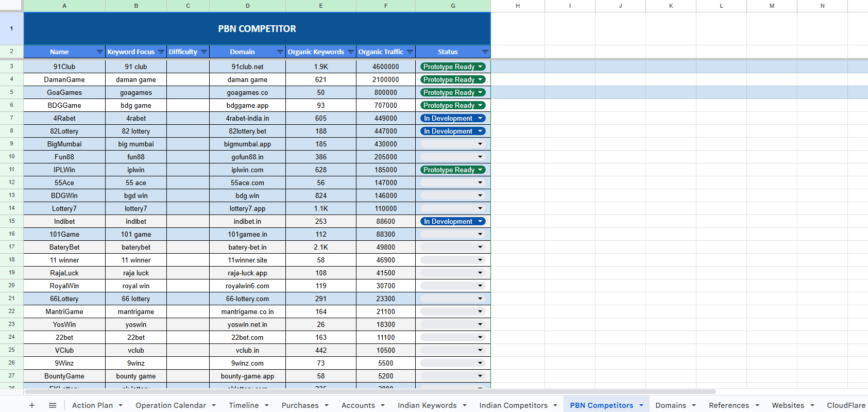Select the GoaGames name cell
The height and width of the screenshot is (412, 868).
click(x=64, y=92)
